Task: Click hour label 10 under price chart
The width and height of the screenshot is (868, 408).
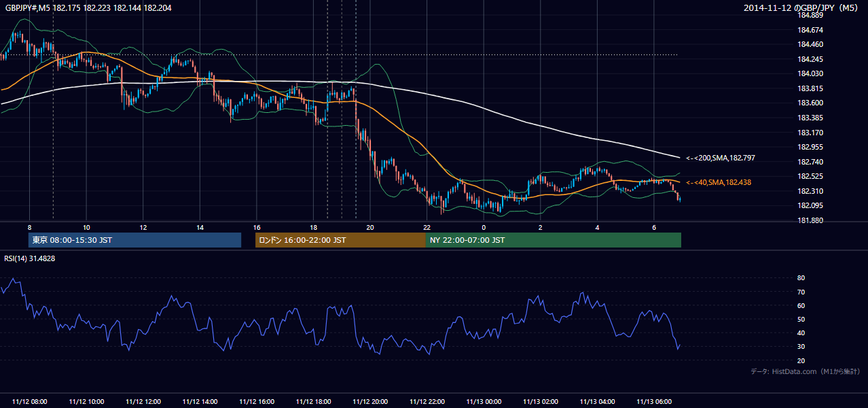Action: coord(86,227)
